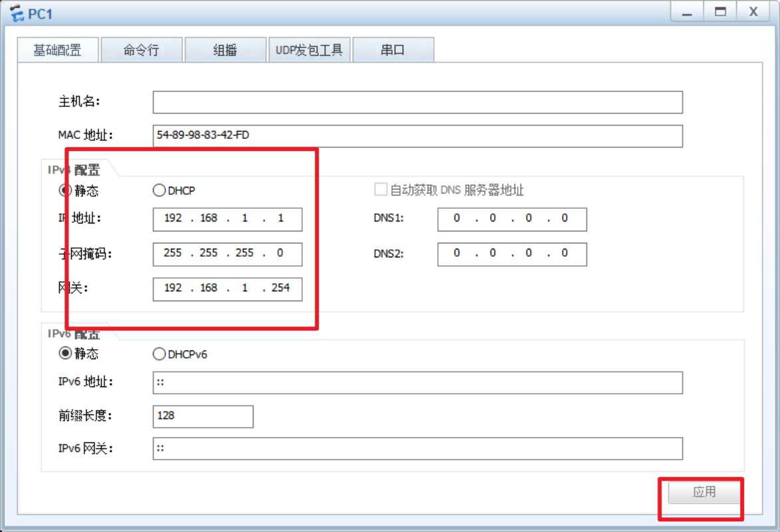The width and height of the screenshot is (780, 532).
Task: Select IPv4 静态 radio button
Action: [65, 191]
